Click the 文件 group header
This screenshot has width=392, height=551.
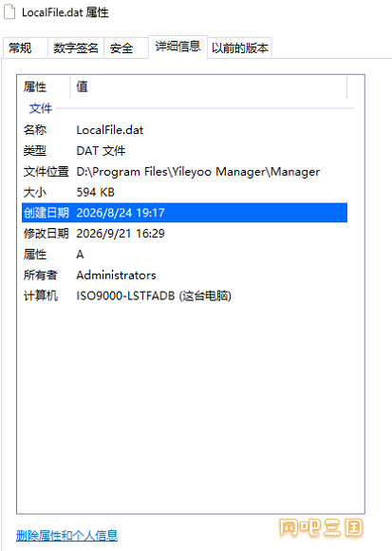click(x=41, y=108)
